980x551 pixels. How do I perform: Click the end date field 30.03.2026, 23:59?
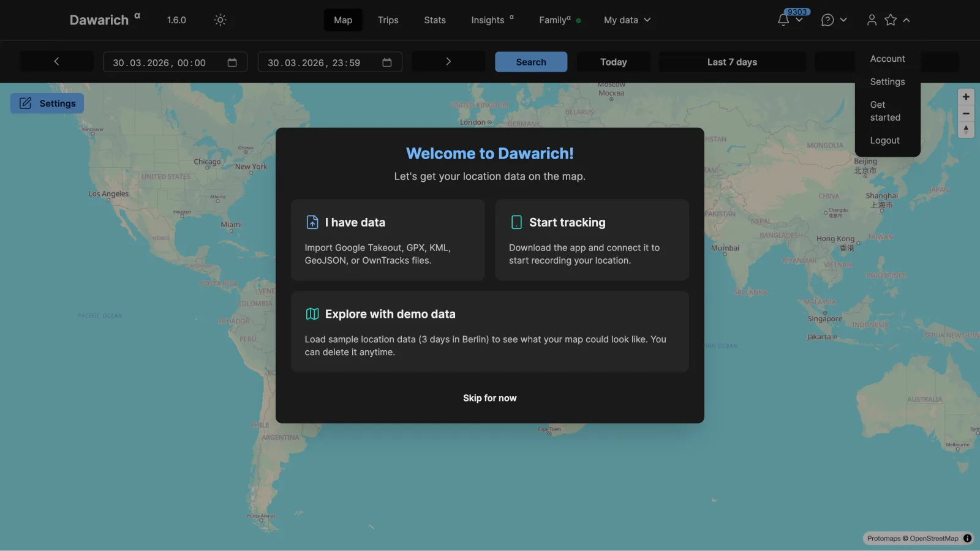coord(330,62)
